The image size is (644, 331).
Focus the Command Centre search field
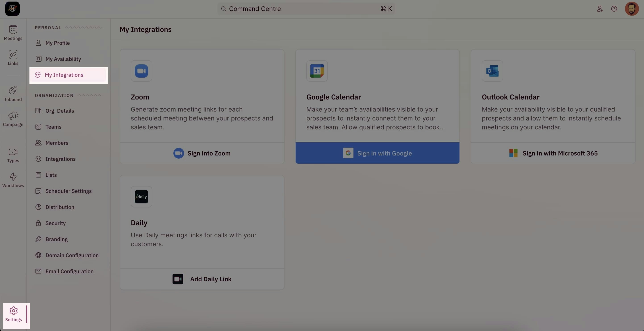pyautogui.click(x=306, y=9)
